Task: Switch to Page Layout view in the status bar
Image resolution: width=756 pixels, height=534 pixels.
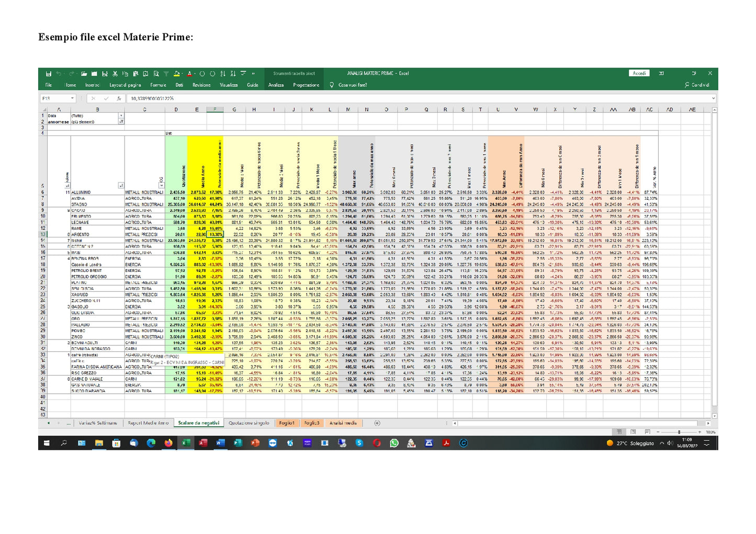Action: tap(633, 432)
